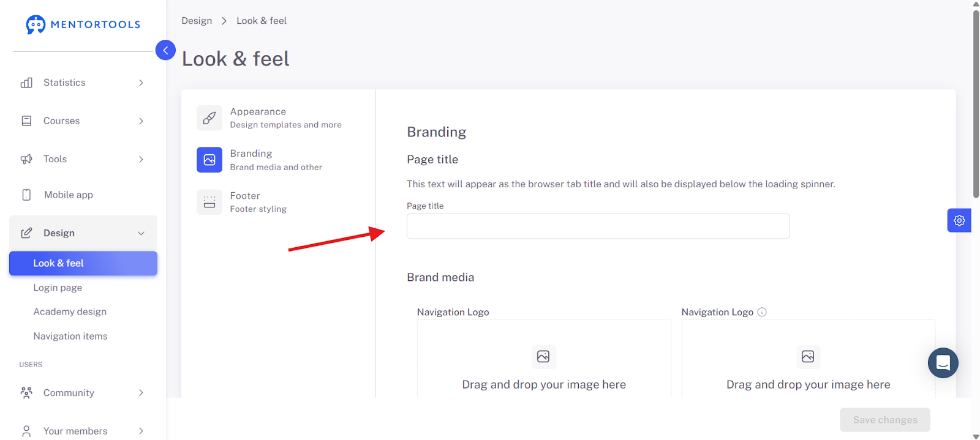Open the Navigation items submenu item

pos(70,336)
